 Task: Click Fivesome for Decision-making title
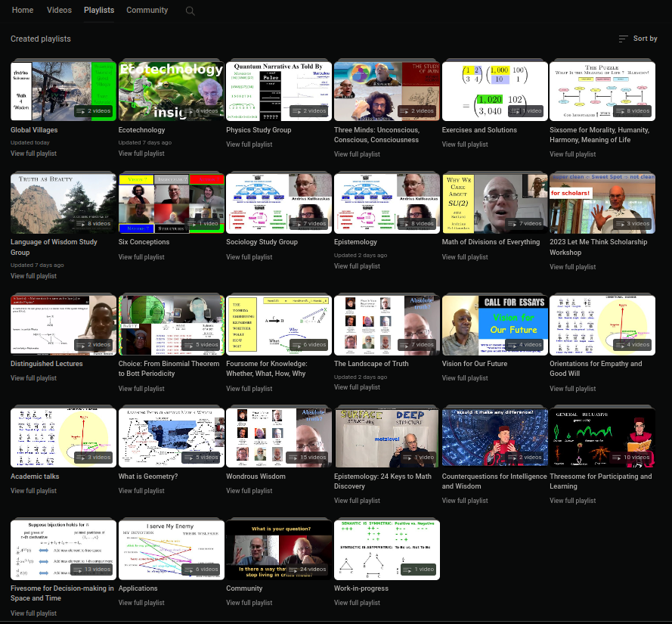click(x=62, y=593)
